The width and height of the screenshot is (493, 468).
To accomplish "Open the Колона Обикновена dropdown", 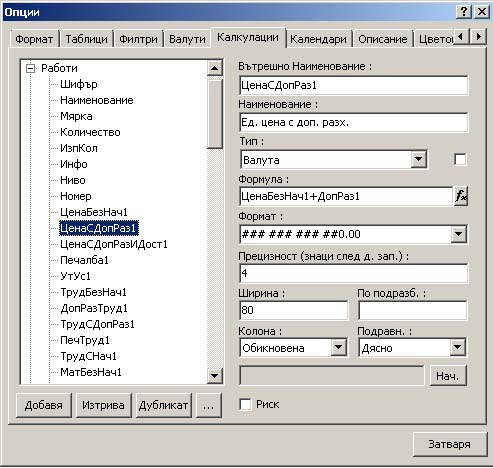I will pyautogui.click(x=338, y=348).
